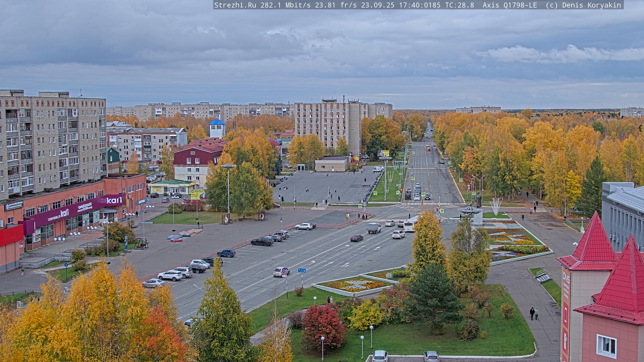Click the Denis Koryakin copyright text
Image resolution: width=644 pixels, height=362 pixels.
click(591, 5)
